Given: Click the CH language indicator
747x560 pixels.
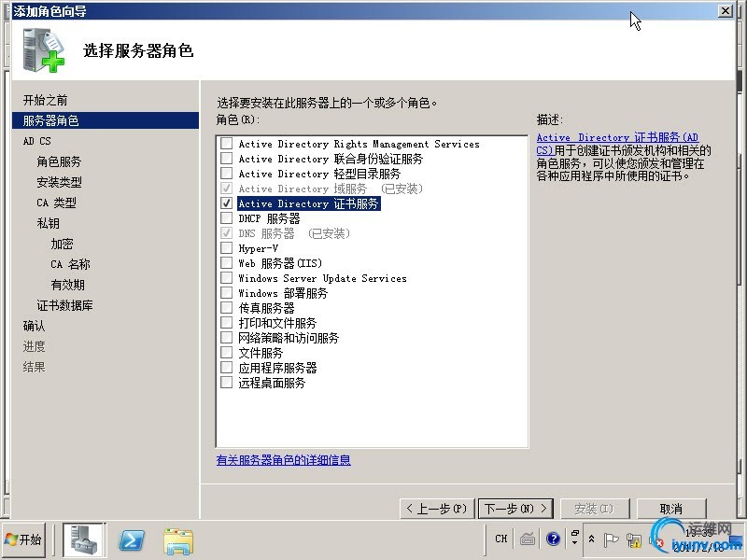Looking at the screenshot, I should pos(501,539).
